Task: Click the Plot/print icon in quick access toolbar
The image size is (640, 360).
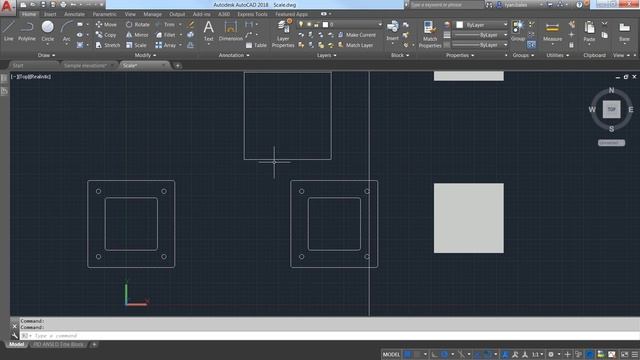Action: click(x=63, y=5)
